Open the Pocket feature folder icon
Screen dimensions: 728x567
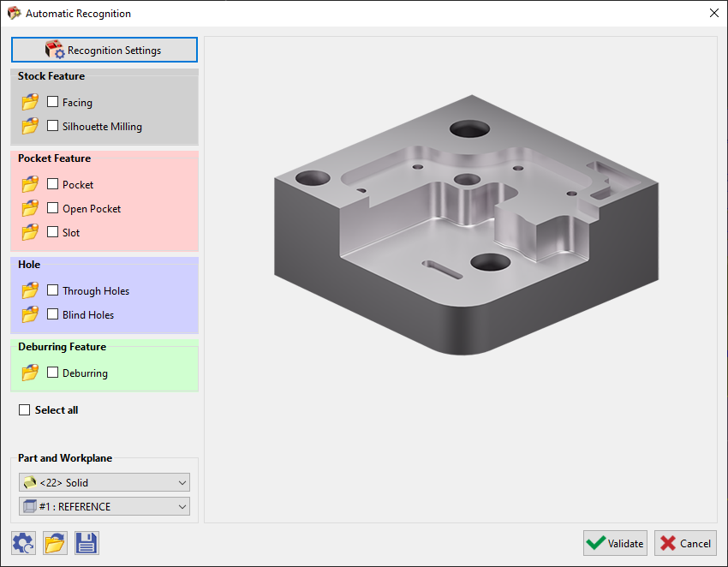tap(30, 183)
